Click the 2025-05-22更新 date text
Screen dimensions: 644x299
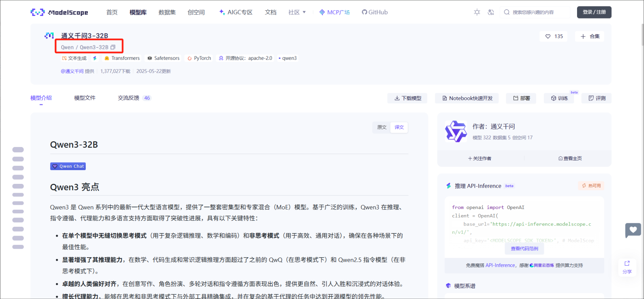pos(153,71)
